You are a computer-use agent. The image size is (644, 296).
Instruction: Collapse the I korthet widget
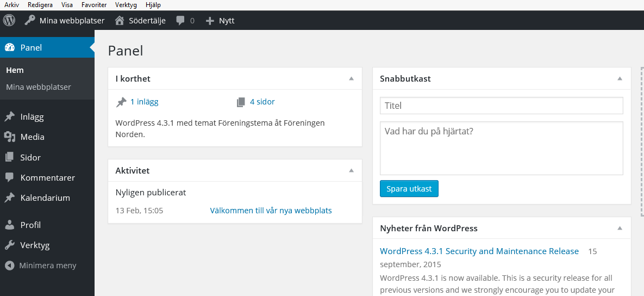pos(351,78)
